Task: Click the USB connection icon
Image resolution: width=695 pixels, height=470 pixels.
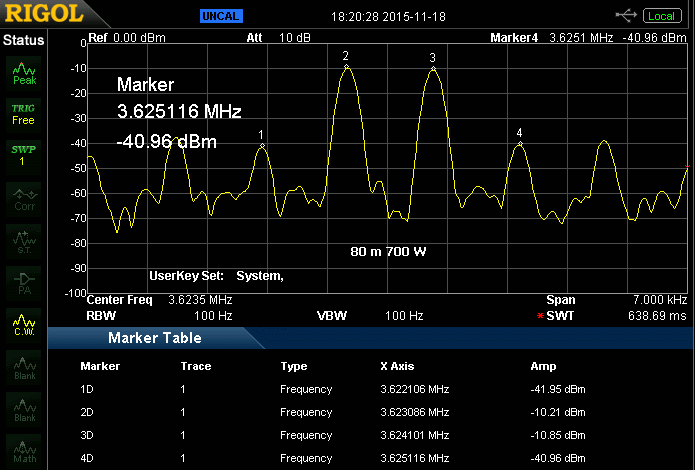Action: pyautogui.click(x=627, y=15)
